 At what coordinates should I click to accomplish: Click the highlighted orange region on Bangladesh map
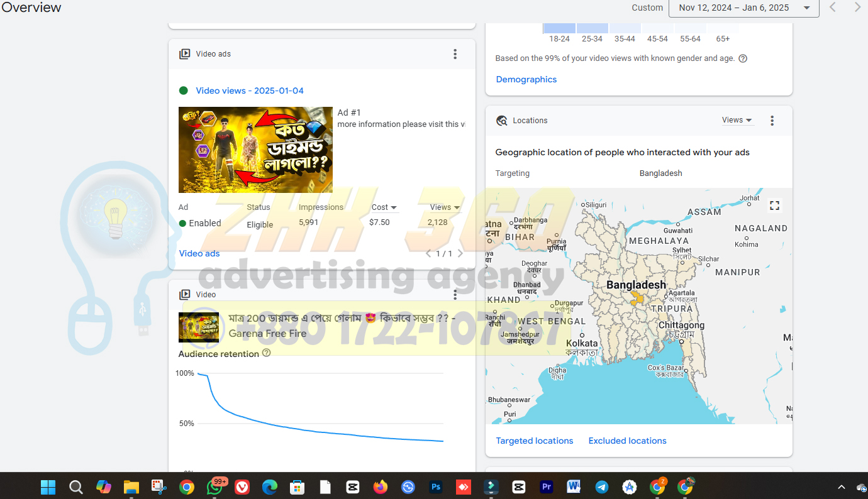tap(637, 298)
